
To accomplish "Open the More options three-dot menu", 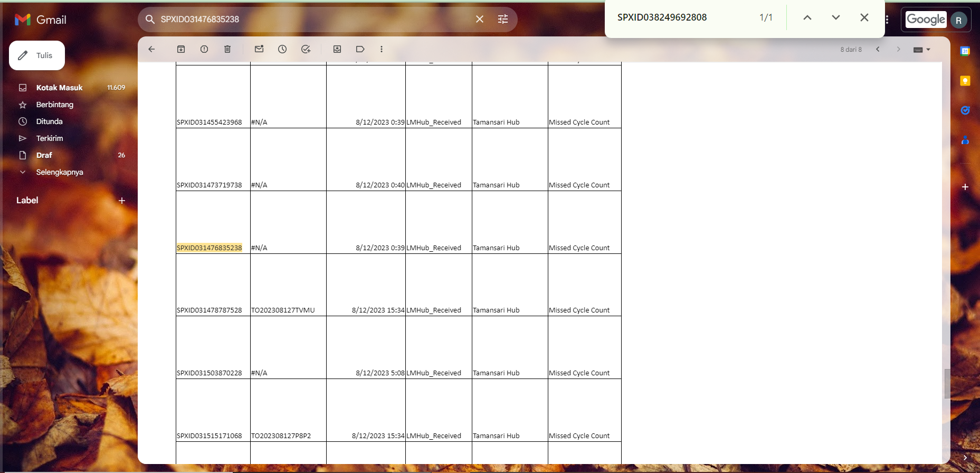I will click(x=382, y=49).
